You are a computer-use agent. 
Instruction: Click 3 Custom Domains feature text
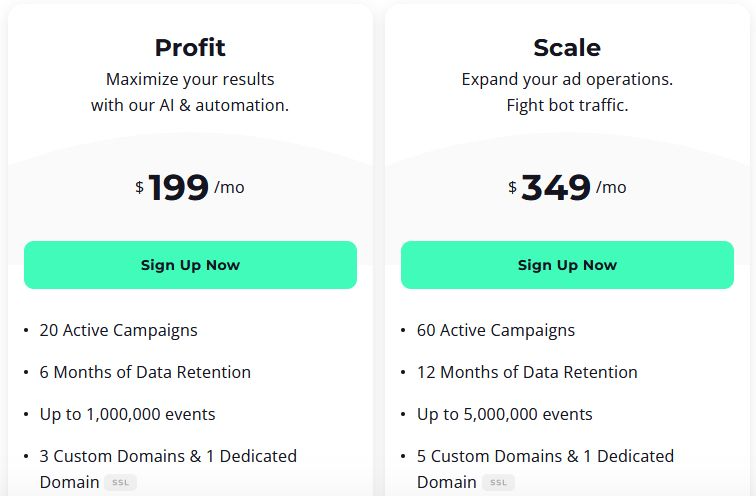(168, 469)
